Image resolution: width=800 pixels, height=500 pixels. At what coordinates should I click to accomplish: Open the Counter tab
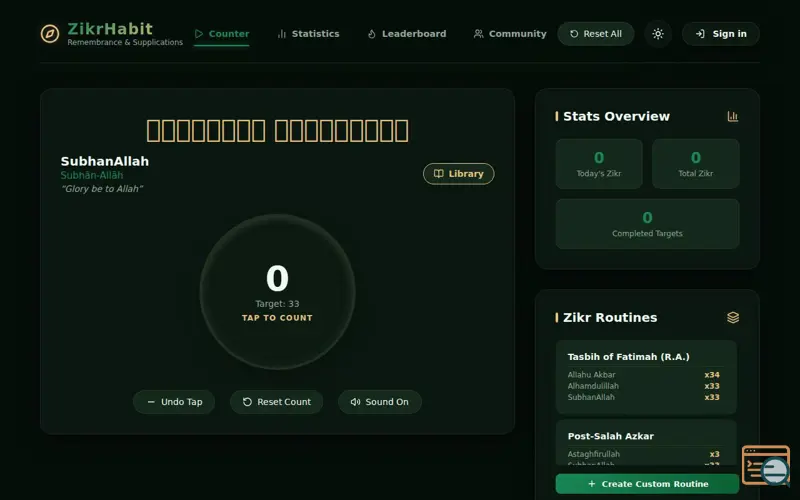point(221,34)
